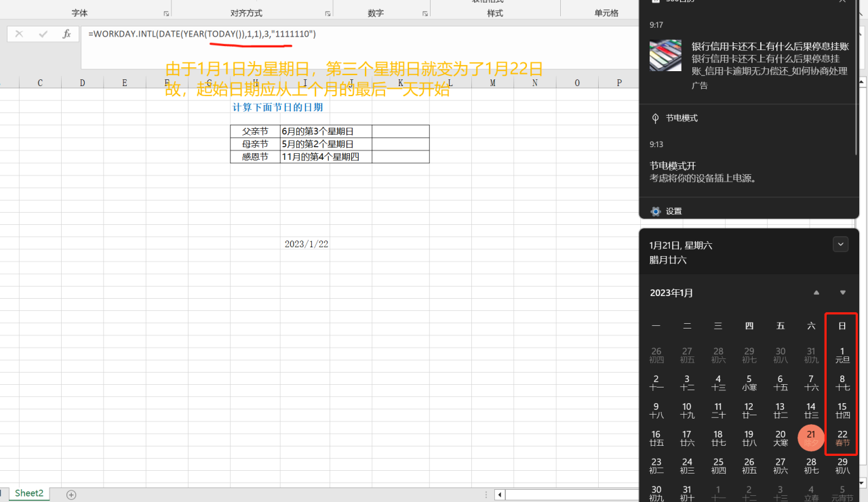Select the 感恩节 cell
The height and width of the screenshot is (502, 868).
coord(255,156)
